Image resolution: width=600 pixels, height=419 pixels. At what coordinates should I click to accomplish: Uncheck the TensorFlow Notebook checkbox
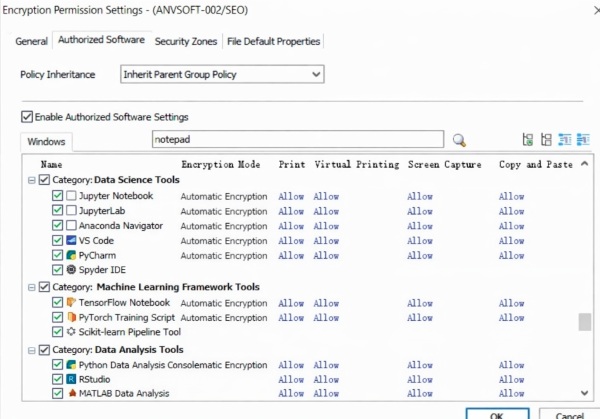(x=57, y=302)
